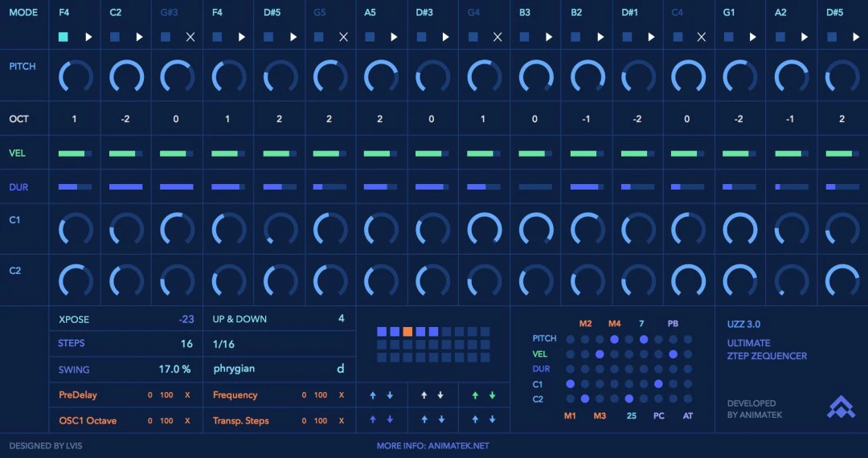868x458 pixels.
Task: Click the Animatek logo icon
Action: click(841, 407)
